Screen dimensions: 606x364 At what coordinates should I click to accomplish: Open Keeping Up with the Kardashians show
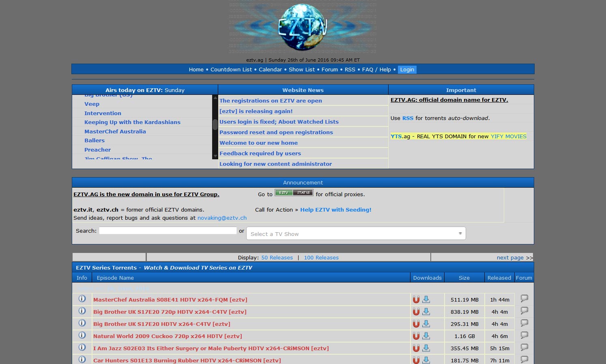tap(132, 122)
